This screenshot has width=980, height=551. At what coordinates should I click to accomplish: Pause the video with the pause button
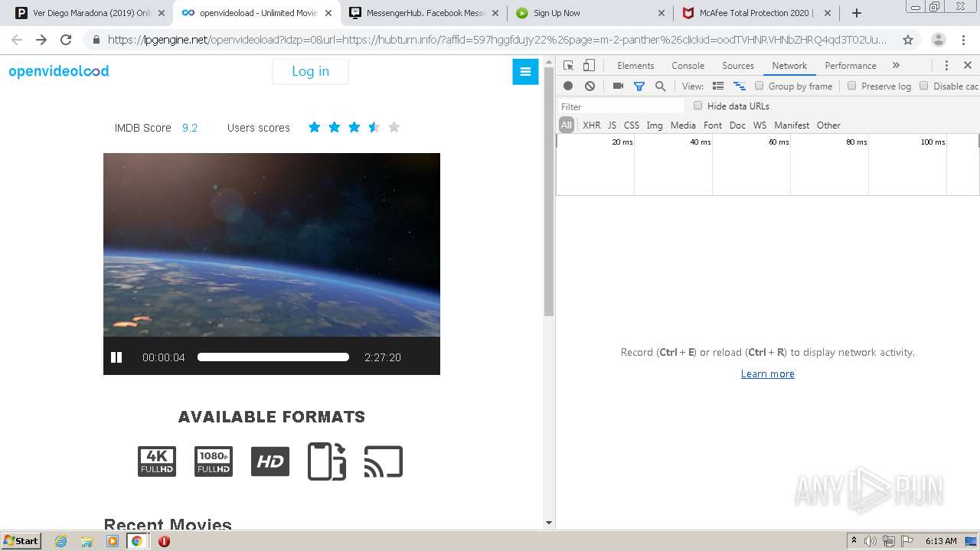[116, 357]
